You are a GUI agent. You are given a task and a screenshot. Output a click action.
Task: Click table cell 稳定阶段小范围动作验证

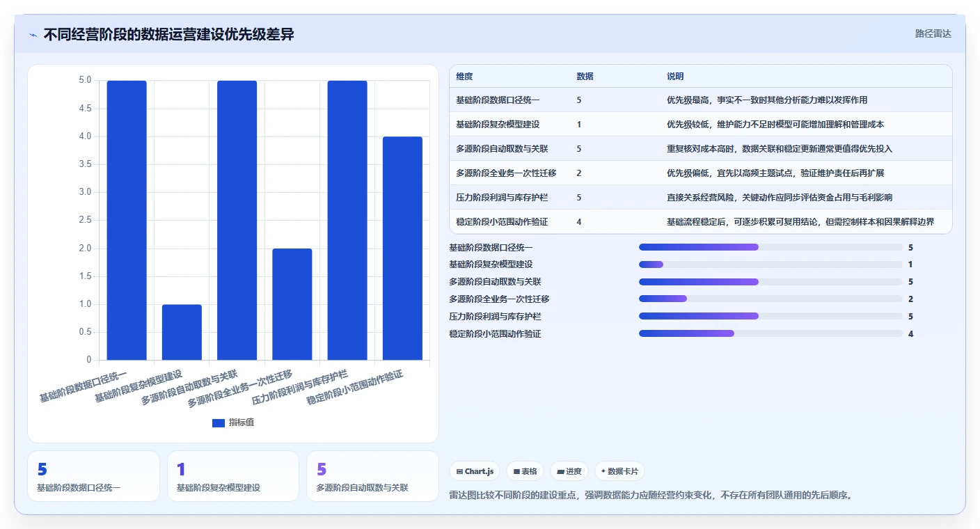(502, 222)
